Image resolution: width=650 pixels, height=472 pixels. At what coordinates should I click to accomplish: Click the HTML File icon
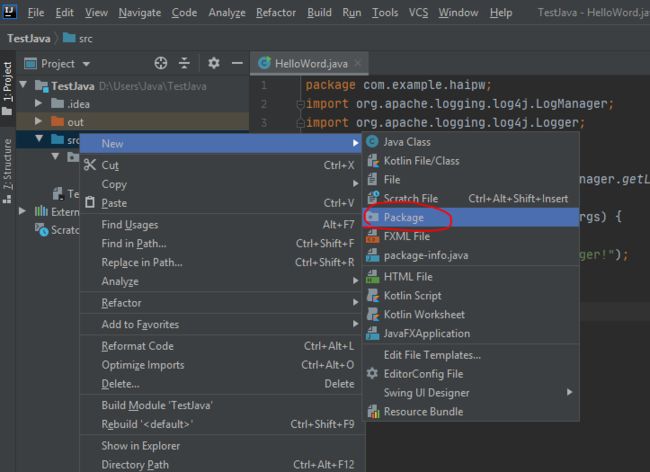tap(373, 277)
